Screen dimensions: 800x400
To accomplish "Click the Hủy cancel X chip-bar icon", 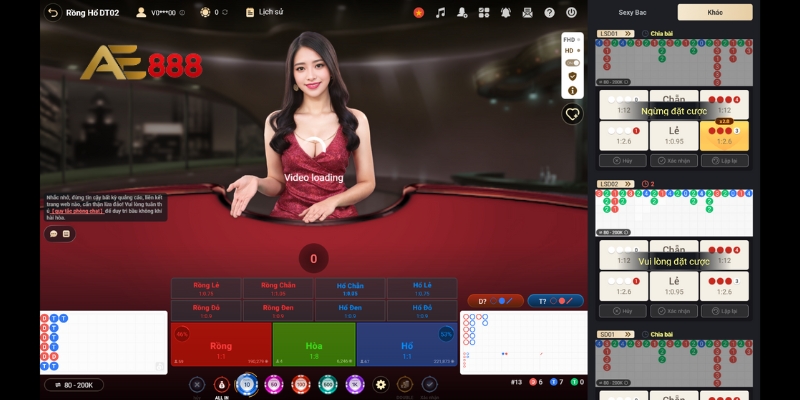I will [197, 385].
